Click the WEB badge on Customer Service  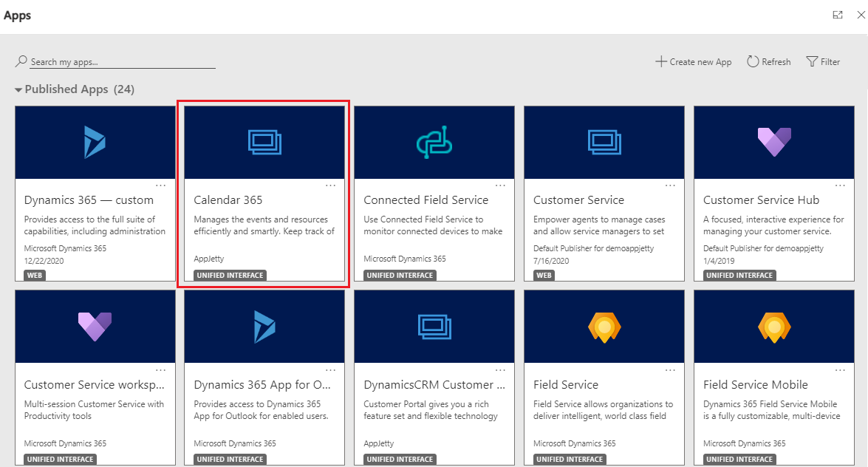[x=544, y=276]
